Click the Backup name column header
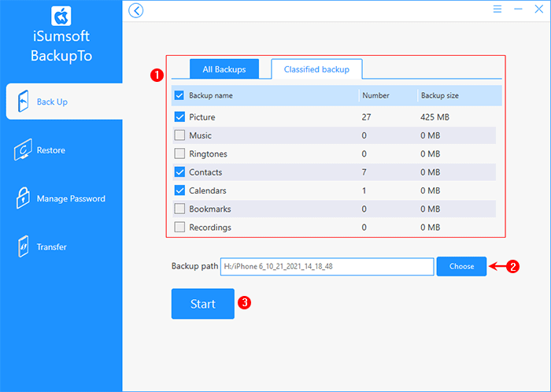Image resolution: width=551 pixels, height=392 pixels. click(x=211, y=95)
